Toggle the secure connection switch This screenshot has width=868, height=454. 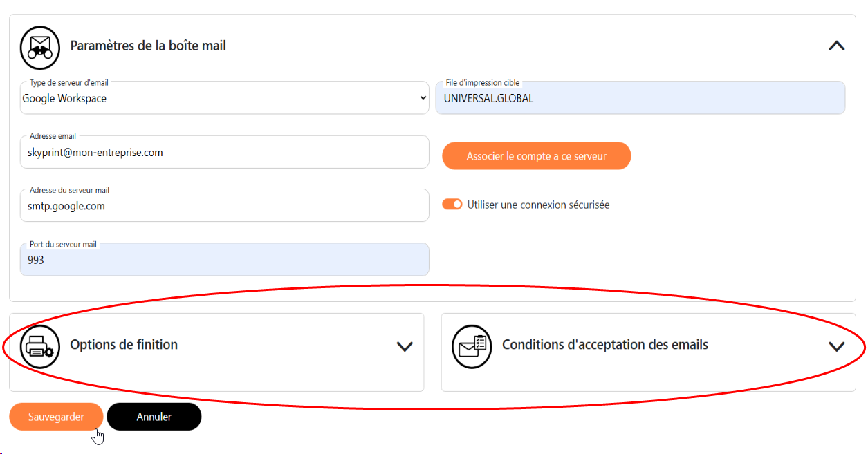(x=452, y=205)
